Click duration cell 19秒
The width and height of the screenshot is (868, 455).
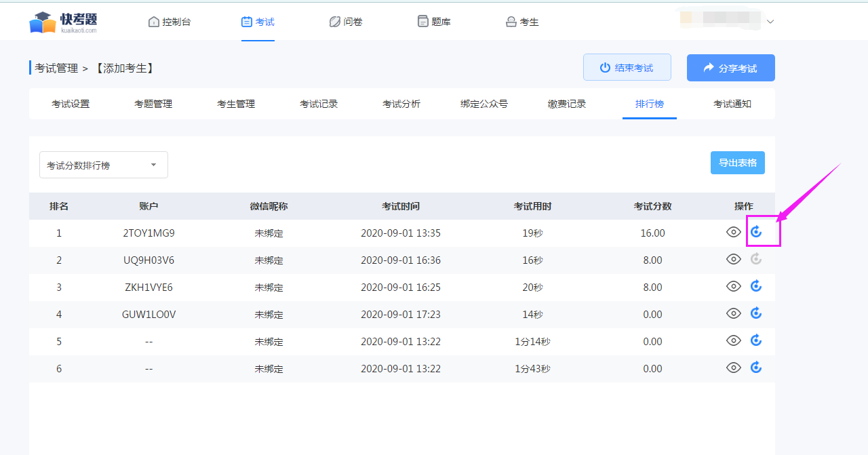[532, 233]
